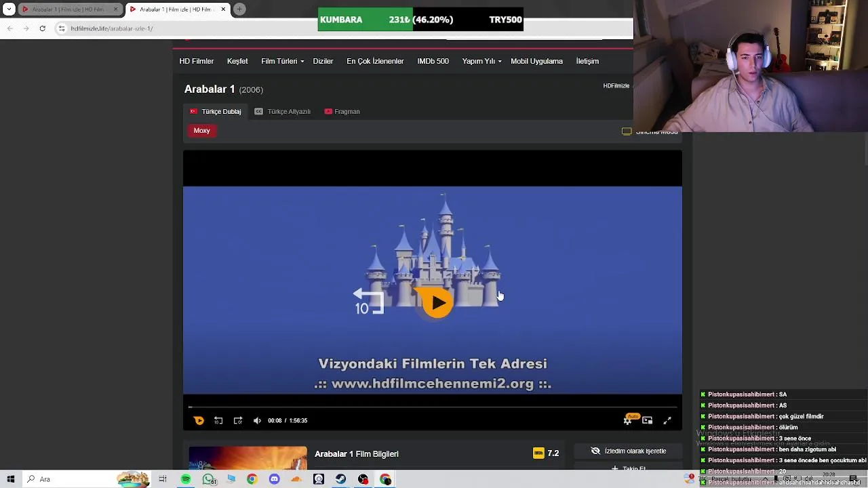Image resolution: width=868 pixels, height=488 pixels.
Task: Open the Mobil Uygulama link
Action: (536, 61)
